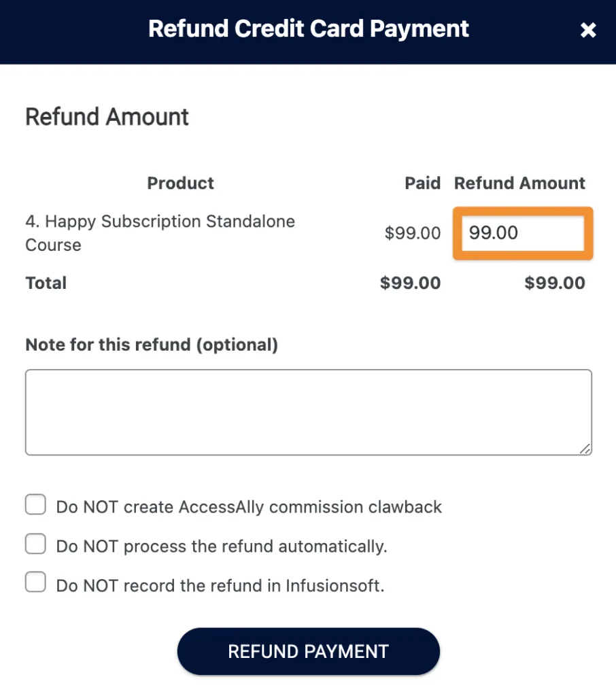
Task: Close the Refund Credit Card Payment dialog
Action: click(x=587, y=30)
